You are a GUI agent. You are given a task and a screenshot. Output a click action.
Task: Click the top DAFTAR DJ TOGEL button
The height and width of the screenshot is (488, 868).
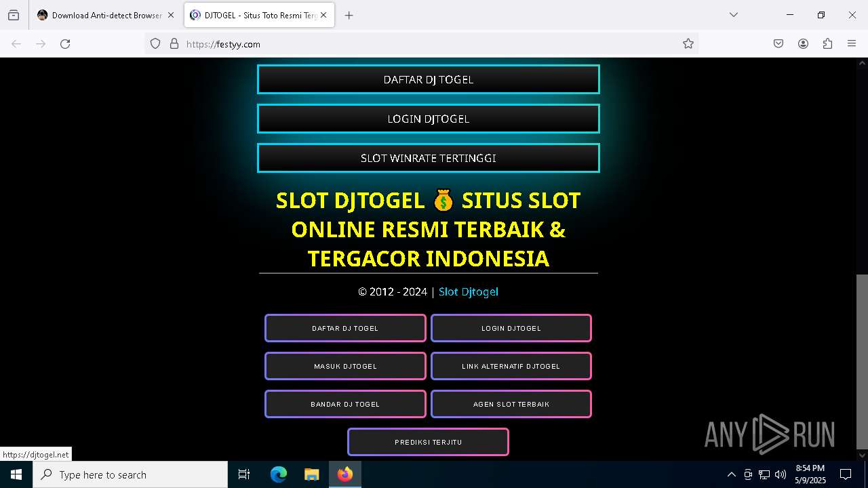(x=429, y=79)
